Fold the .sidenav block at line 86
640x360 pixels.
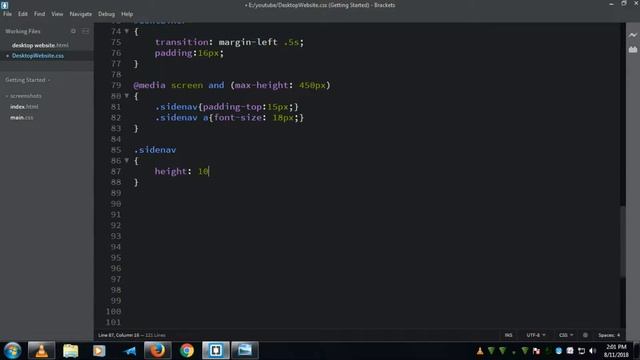pos(127,160)
